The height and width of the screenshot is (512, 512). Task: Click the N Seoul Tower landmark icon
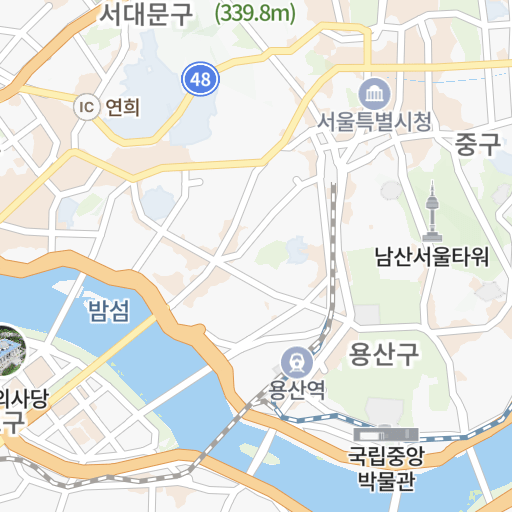[x=432, y=211]
